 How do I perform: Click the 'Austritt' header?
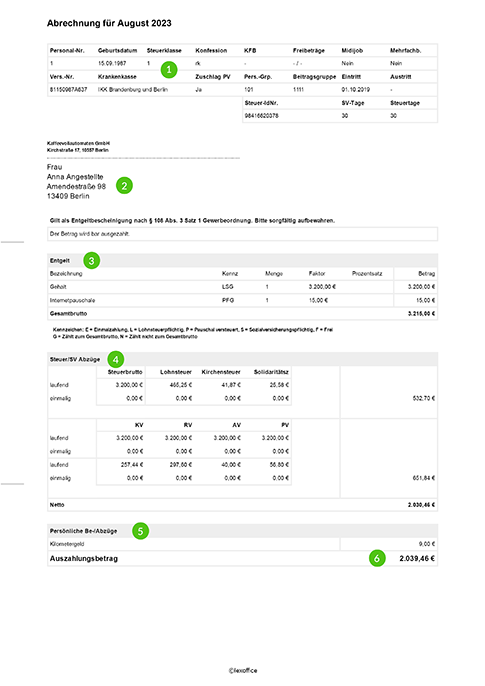coord(400,77)
